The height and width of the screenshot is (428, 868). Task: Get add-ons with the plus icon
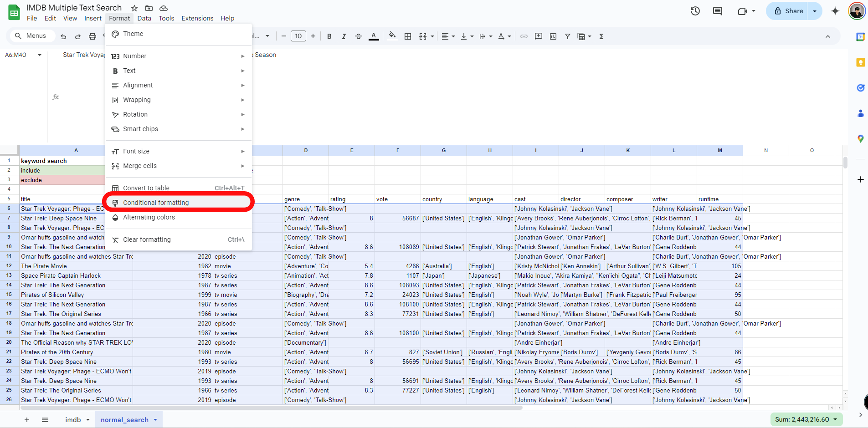(860, 179)
